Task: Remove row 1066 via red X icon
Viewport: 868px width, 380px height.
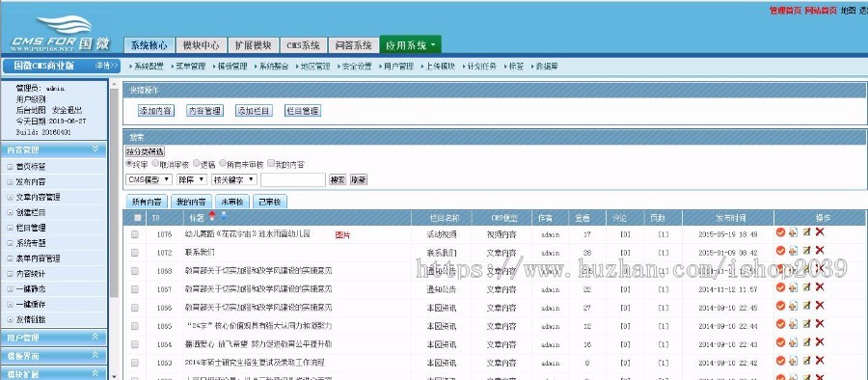Action: coord(820,305)
